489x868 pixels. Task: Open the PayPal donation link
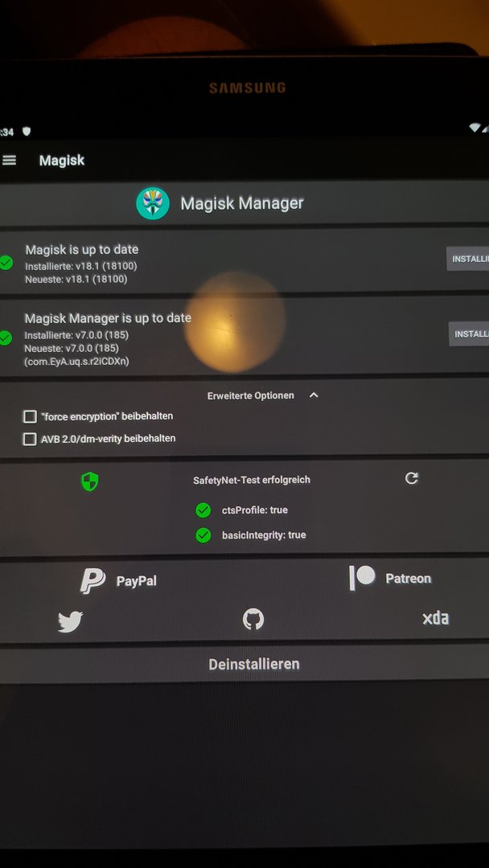click(x=119, y=581)
